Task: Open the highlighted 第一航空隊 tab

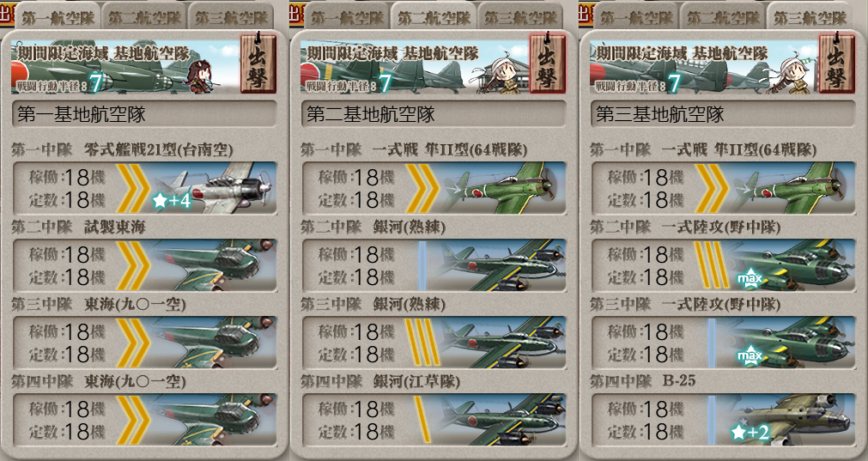Action: click(58, 17)
